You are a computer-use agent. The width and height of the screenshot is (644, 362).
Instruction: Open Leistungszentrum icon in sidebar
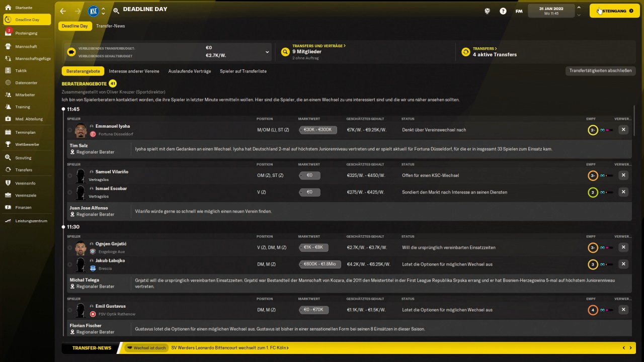pyautogui.click(x=8, y=221)
